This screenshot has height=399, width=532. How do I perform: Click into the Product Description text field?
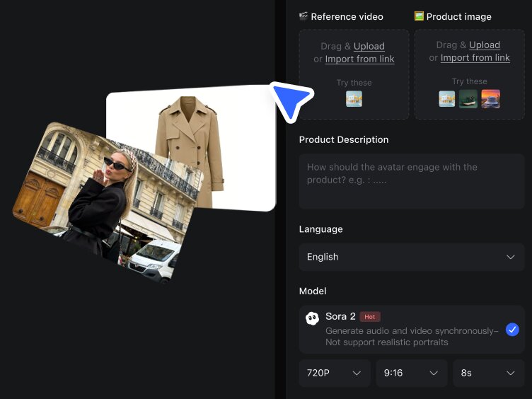coord(412,182)
